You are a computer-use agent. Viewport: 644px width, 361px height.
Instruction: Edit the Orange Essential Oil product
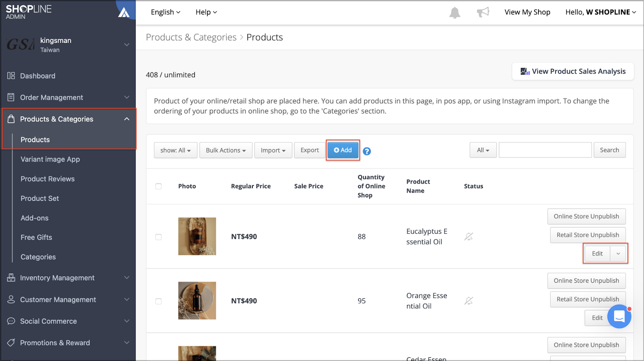[x=597, y=318]
